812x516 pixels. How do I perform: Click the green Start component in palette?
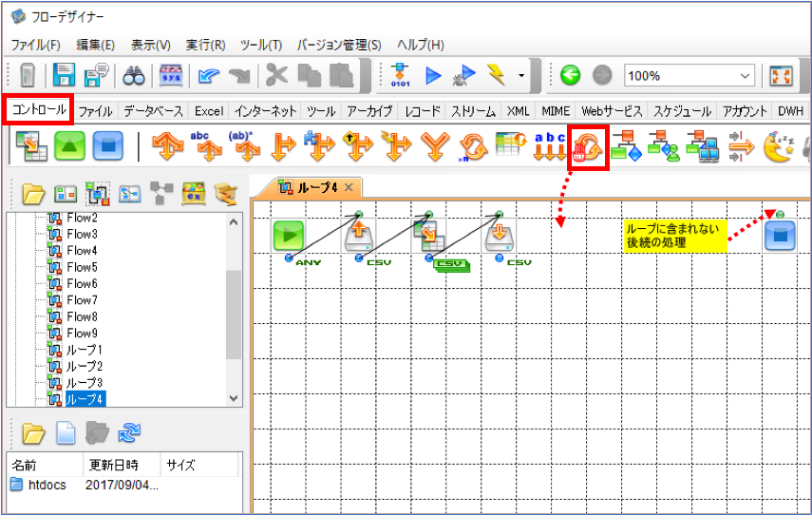point(70,146)
